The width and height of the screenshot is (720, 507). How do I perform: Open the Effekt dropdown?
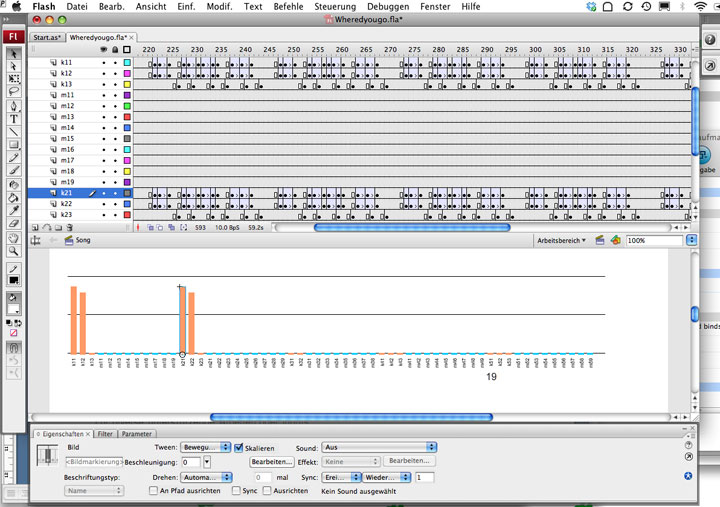pyautogui.click(x=351, y=462)
